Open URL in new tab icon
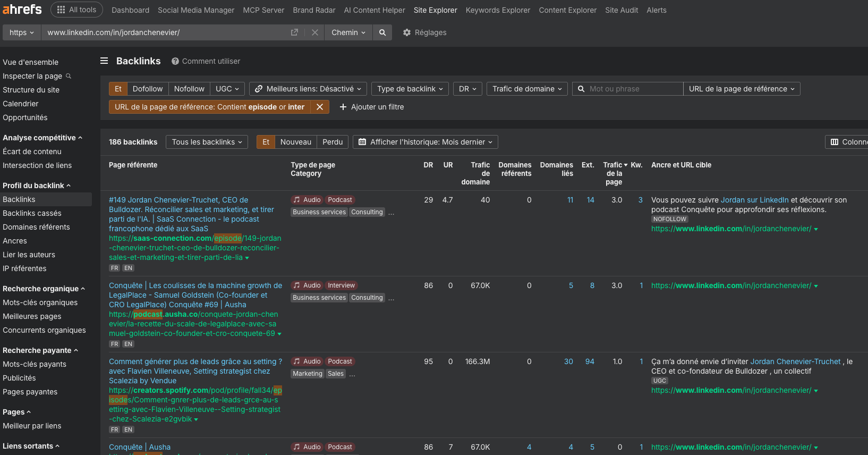 point(294,32)
